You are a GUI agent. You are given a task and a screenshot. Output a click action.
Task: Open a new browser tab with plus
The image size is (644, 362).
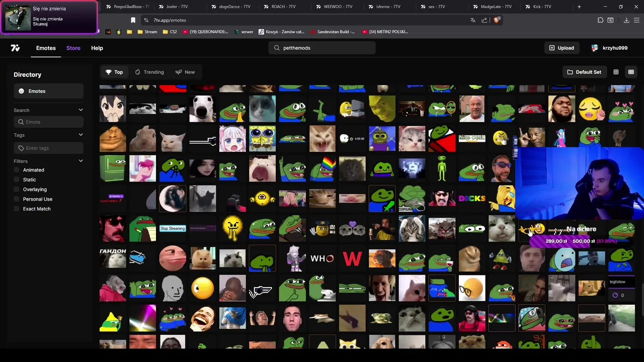pyautogui.click(x=579, y=7)
